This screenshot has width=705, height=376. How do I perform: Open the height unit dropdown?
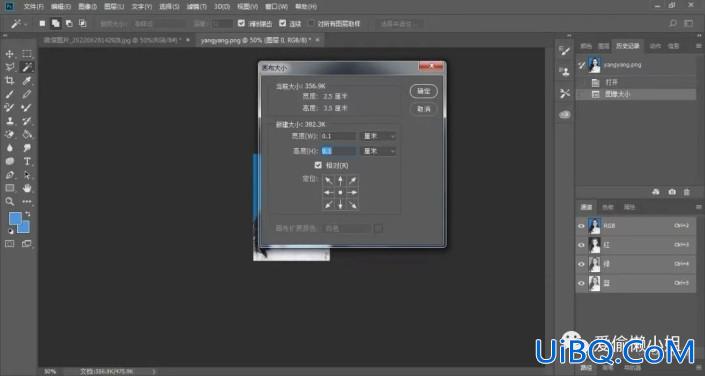click(379, 151)
